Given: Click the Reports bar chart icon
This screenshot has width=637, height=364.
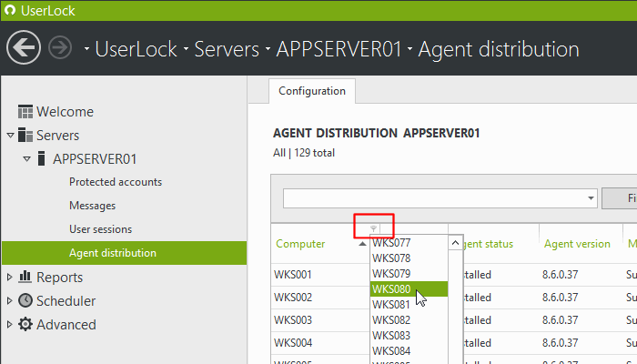Looking at the screenshot, I should click(25, 277).
